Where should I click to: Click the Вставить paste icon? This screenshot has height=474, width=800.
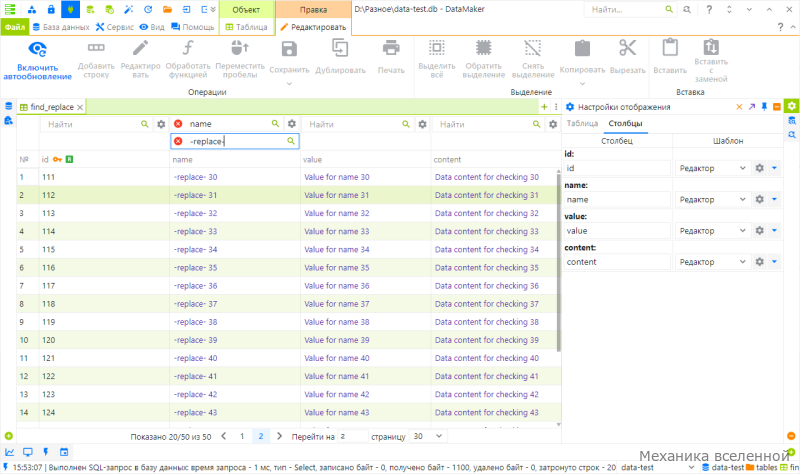(670, 47)
